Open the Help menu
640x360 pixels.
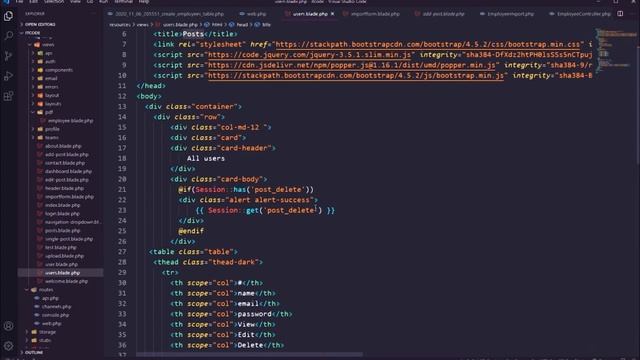point(144,2)
